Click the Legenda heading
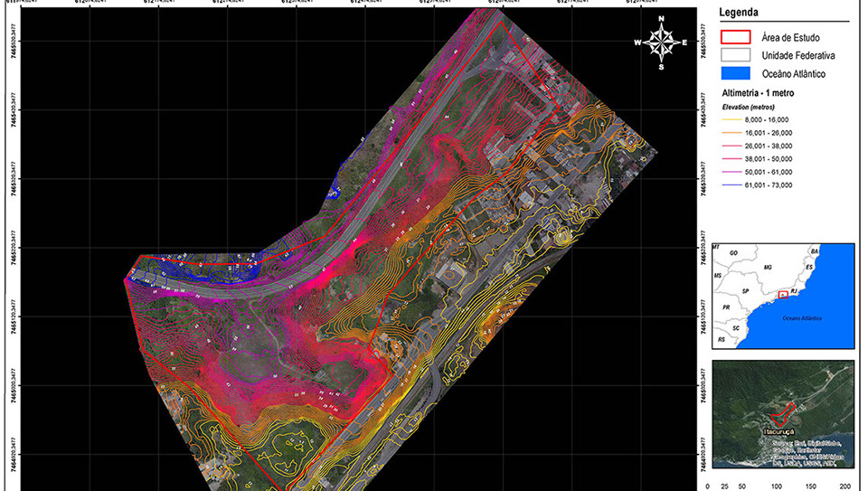The image size is (868, 491). point(738,13)
